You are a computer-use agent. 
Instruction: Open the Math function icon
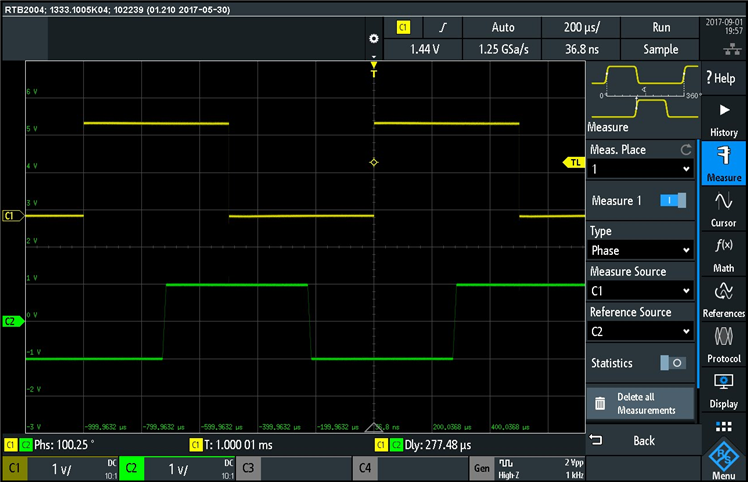(x=723, y=252)
